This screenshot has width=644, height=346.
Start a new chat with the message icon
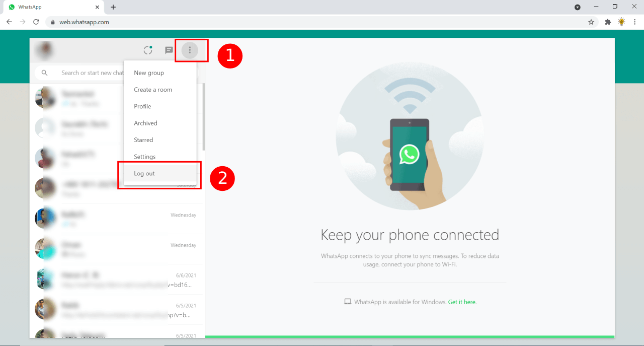[169, 50]
